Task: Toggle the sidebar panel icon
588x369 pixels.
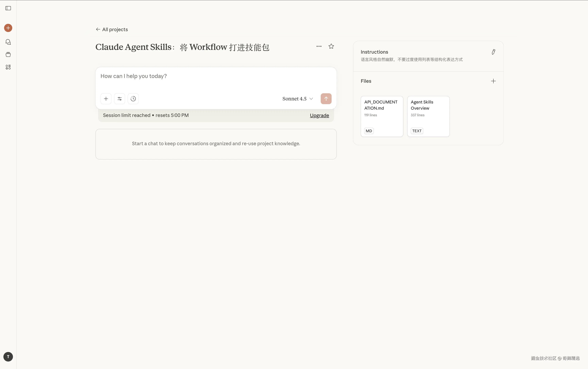Action: click(x=8, y=8)
